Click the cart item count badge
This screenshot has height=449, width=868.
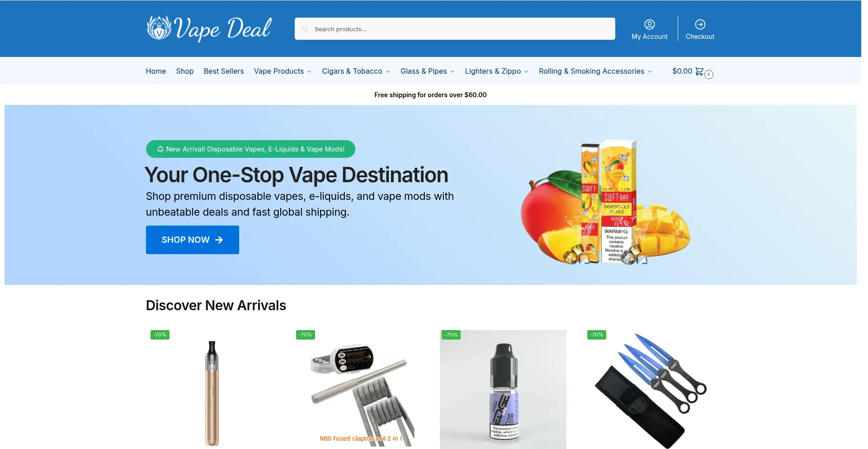coord(709,75)
